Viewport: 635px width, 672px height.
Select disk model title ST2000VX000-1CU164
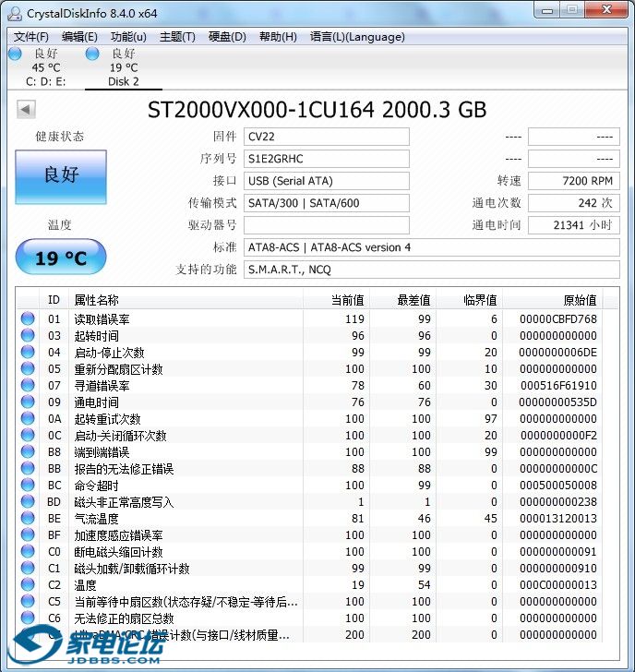261,110
